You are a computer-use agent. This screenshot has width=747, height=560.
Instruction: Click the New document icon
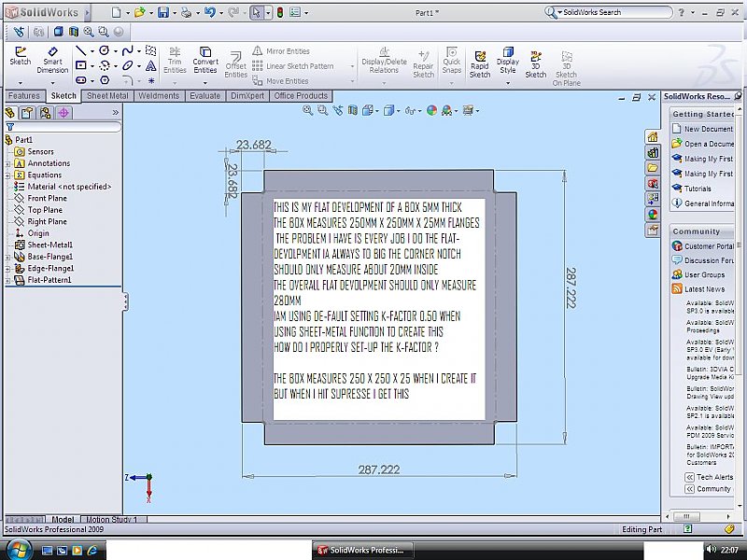[x=116, y=12]
